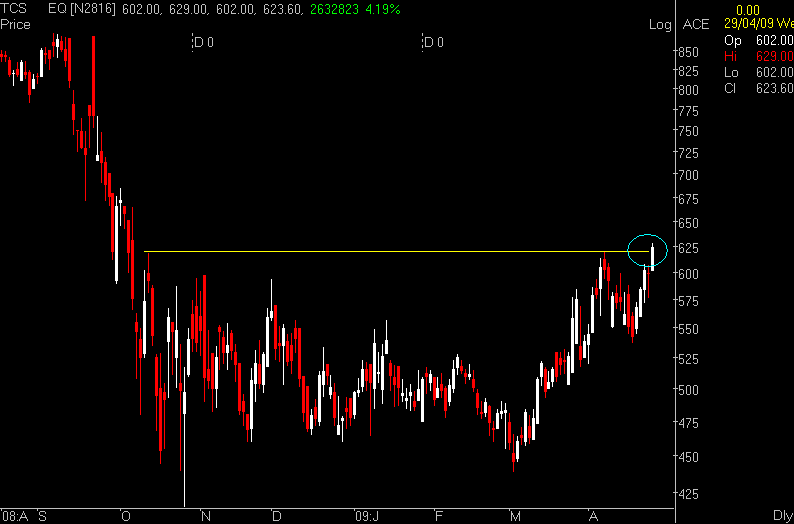Click the N month label on date axis

tap(206, 517)
